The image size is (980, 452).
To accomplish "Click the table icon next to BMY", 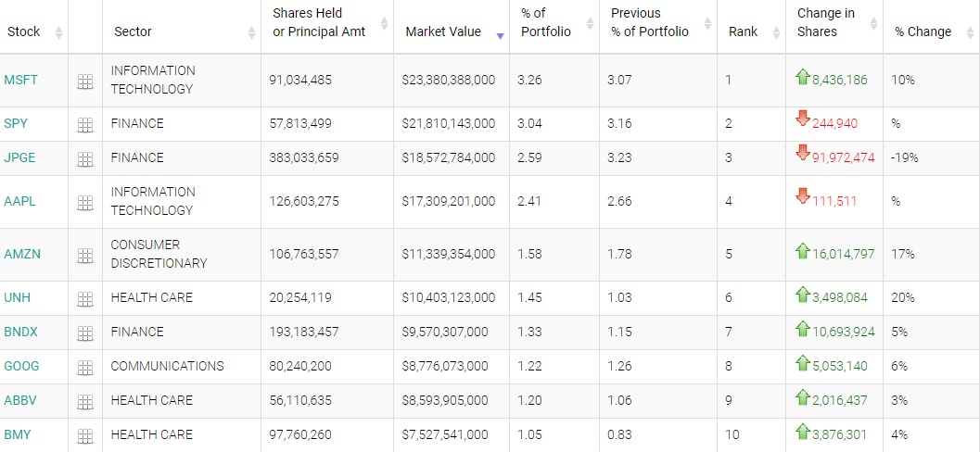I will point(85,435).
